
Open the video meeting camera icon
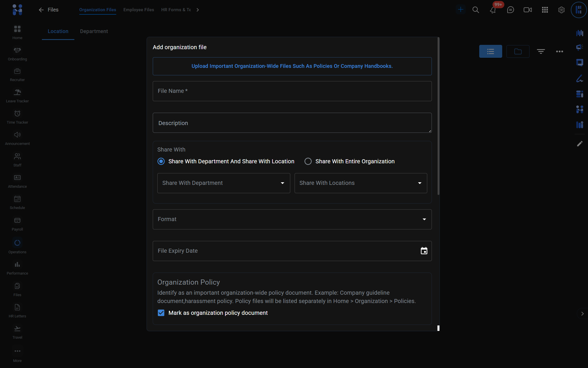tap(527, 10)
